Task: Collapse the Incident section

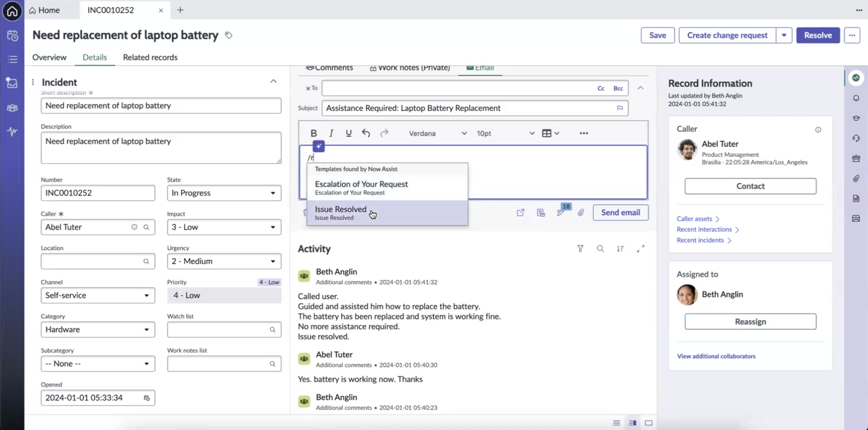Action: [x=273, y=81]
